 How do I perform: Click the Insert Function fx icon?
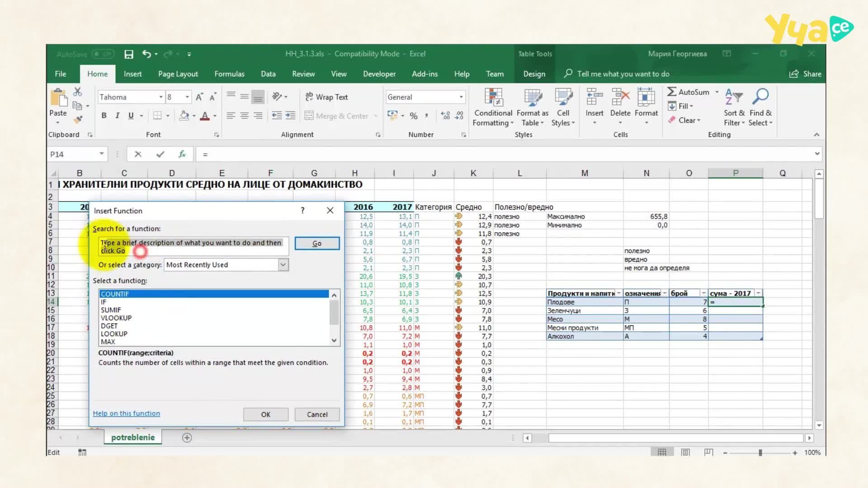point(182,155)
